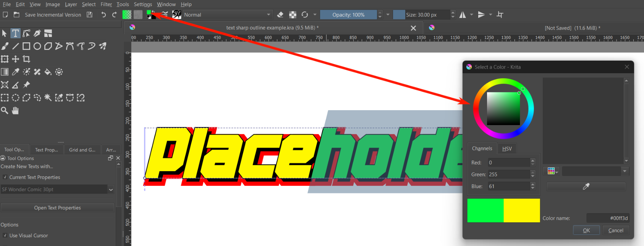Activate the Bezier Curve tool
Screen dimensions: 644x246
pyautogui.click(x=70, y=46)
